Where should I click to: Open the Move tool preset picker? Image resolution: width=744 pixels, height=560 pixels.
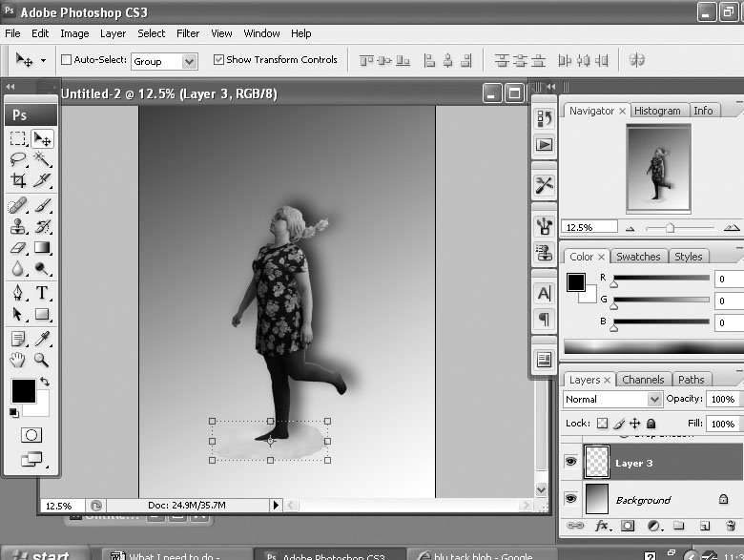pyautogui.click(x=43, y=60)
